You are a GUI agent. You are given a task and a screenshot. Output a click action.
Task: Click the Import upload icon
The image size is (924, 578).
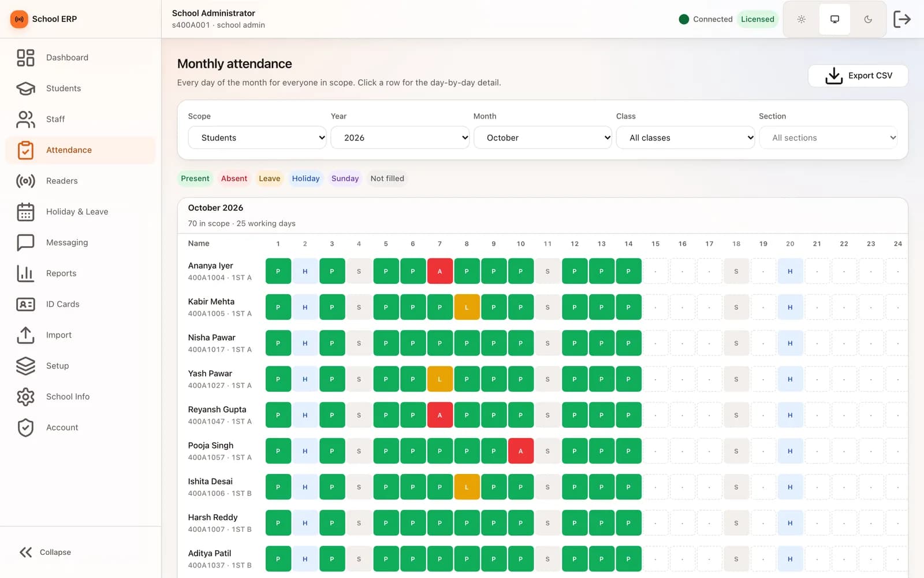[25, 335]
